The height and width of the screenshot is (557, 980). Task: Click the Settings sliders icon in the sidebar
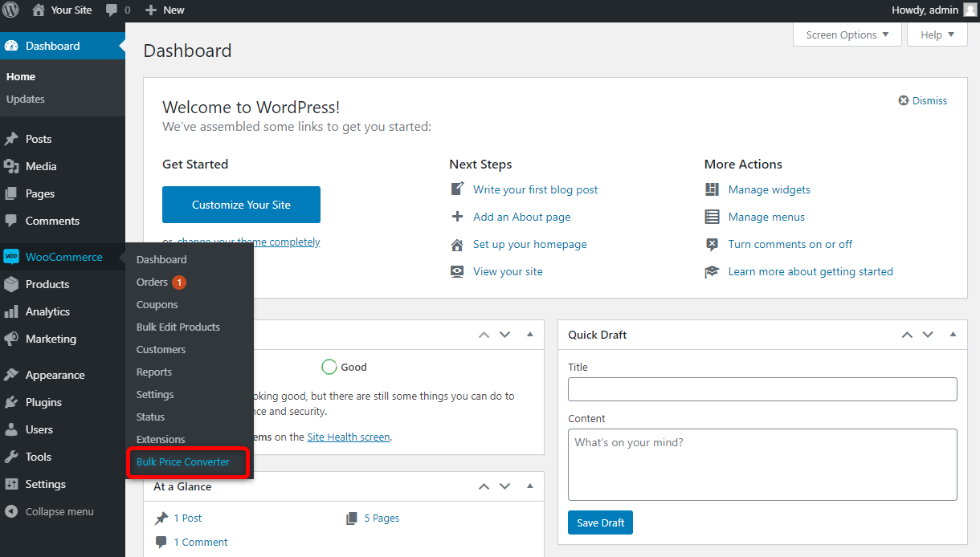[11, 484]
